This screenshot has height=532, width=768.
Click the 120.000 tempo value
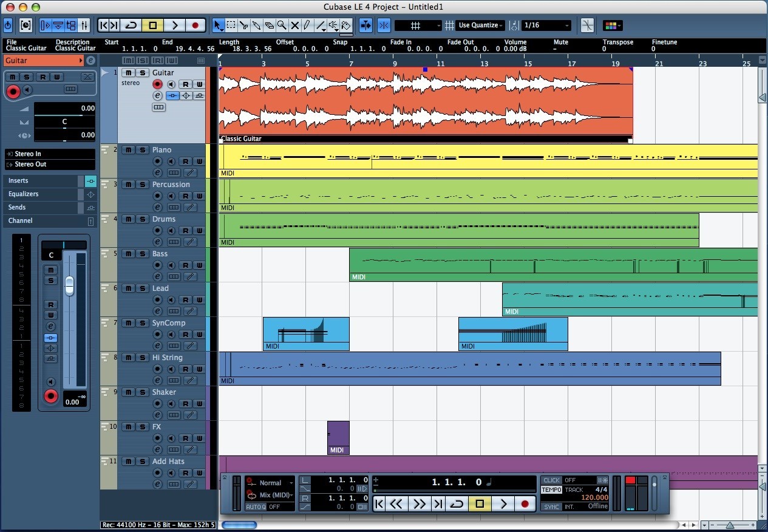coord(594,498)
